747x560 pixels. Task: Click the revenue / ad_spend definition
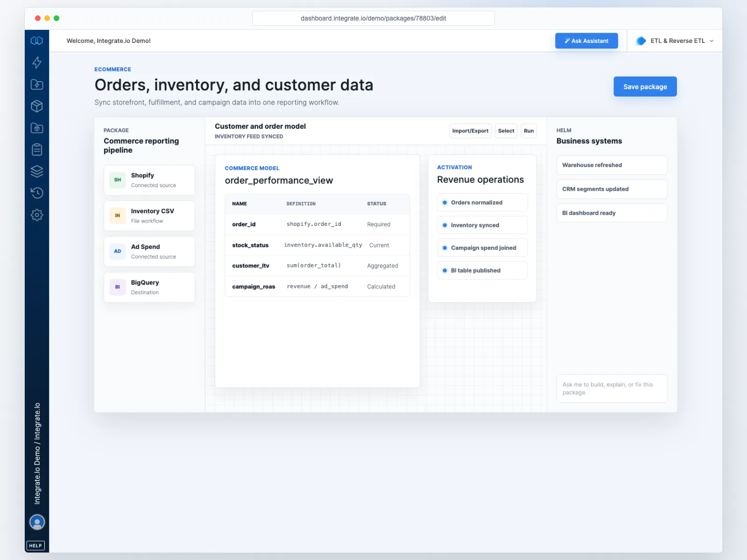tap(317, 287)
